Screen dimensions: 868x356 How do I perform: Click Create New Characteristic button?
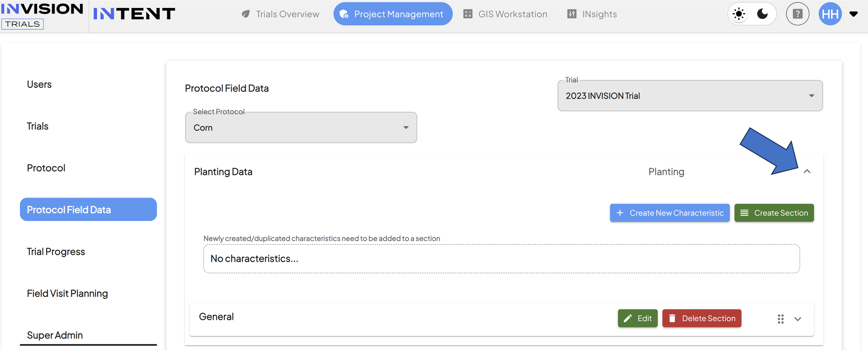(669, 213)
